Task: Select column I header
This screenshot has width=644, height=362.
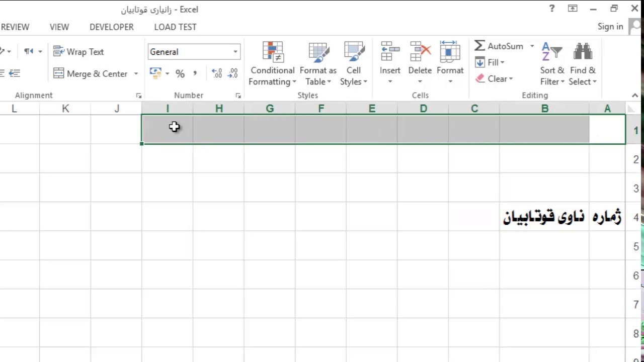Action: coord(167,109)
